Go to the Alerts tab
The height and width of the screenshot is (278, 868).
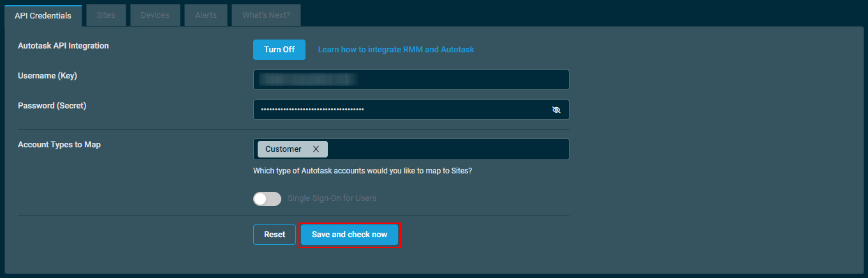coord(206,15)
